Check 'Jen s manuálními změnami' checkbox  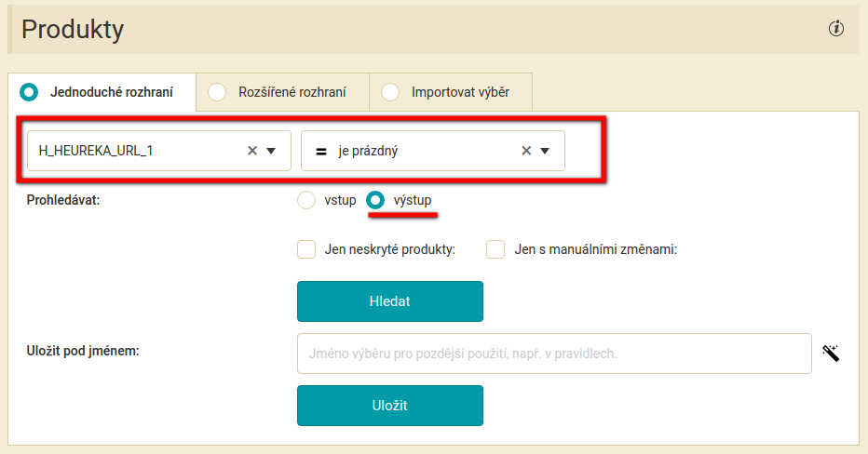[x=495, y=249]
